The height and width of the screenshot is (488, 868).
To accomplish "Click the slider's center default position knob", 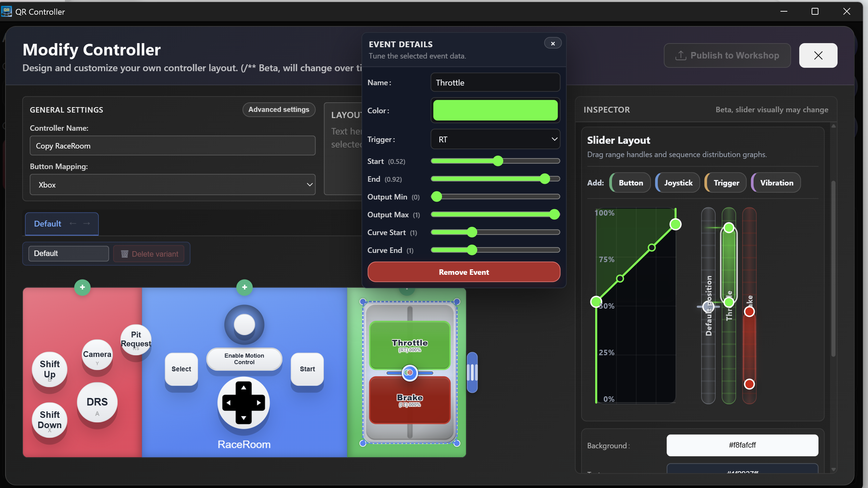I will tap(410, 373).
